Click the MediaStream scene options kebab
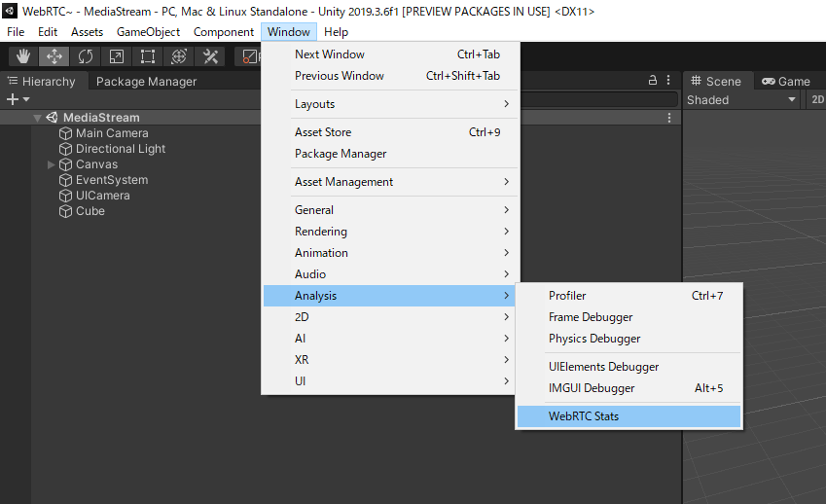This screenshot has width=826, height=504. [x=669, y=118]
